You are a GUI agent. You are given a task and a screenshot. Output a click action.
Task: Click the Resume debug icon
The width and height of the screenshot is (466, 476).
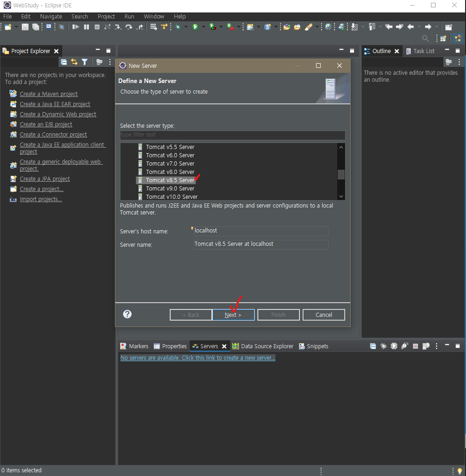click(76, 27)
